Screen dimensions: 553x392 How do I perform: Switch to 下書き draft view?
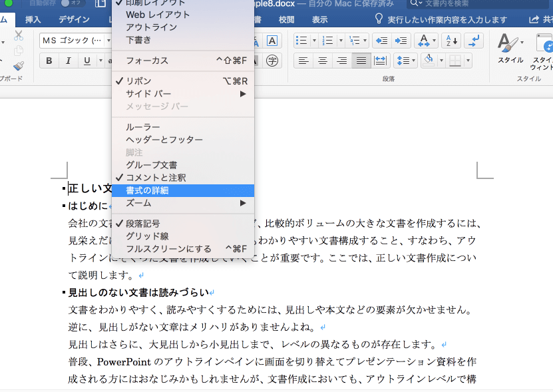[183, 40]
